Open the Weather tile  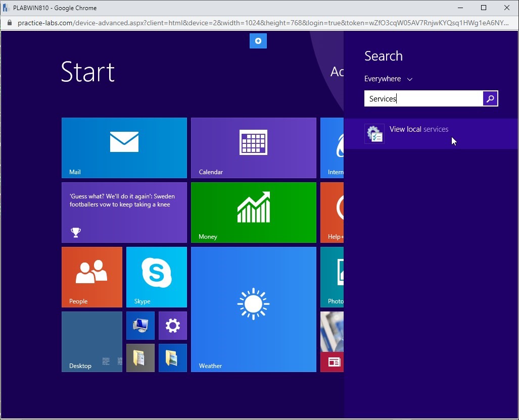point(254,309)
